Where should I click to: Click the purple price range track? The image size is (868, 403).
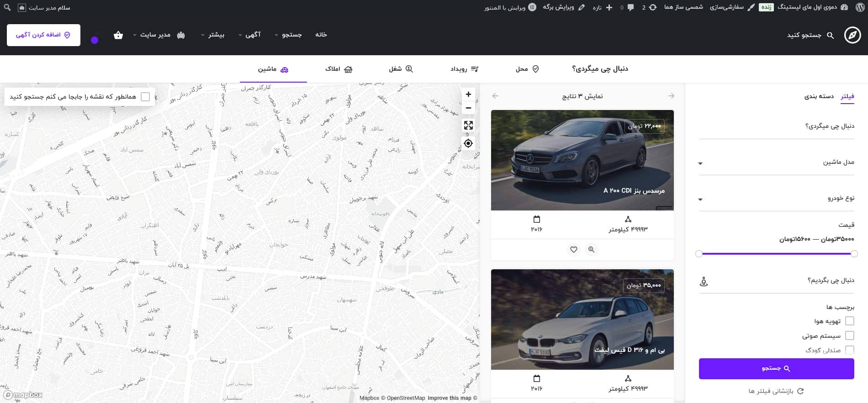777,254
